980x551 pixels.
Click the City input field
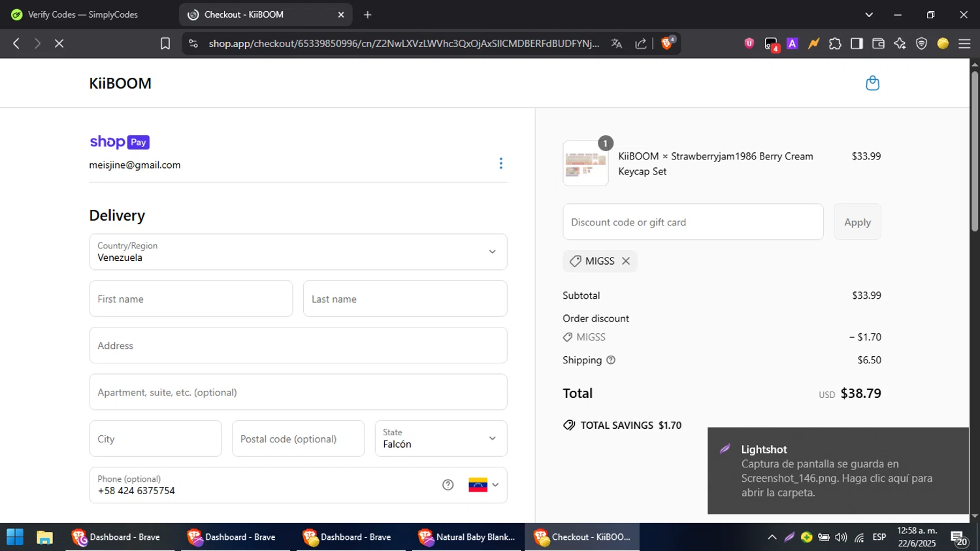(x=155, y=439)
